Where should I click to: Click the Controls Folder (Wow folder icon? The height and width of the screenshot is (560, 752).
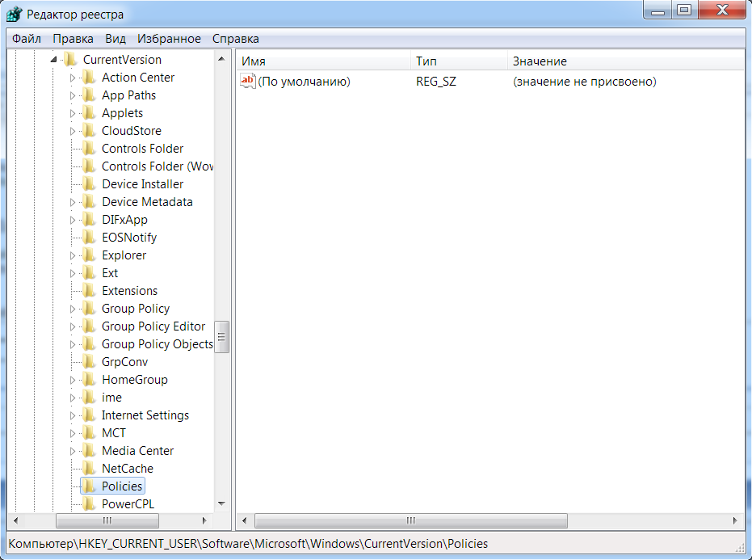tap(89, 166)
